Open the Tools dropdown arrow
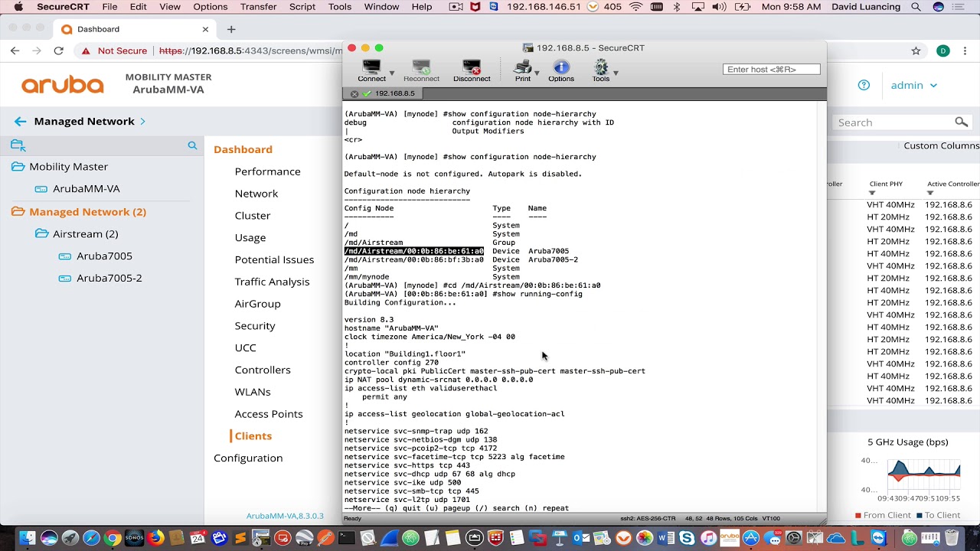Image resolution: width=980 pixels, height=551 pixels. pyautogui.click(x=616, y=73)
